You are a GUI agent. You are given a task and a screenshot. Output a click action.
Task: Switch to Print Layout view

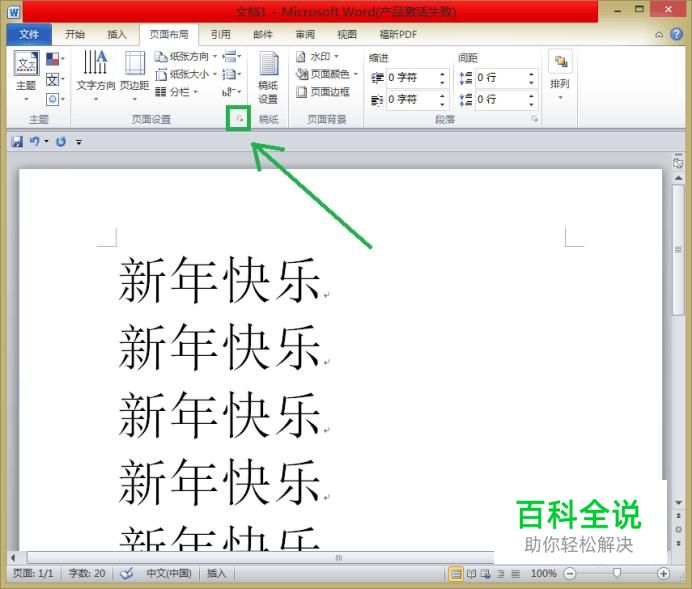(455, 574)
